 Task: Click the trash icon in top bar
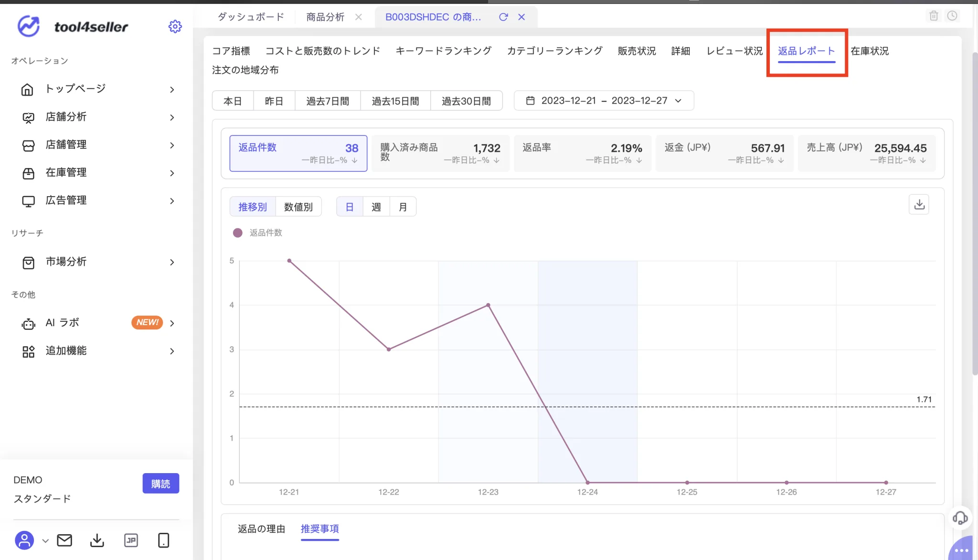[934, 16]
